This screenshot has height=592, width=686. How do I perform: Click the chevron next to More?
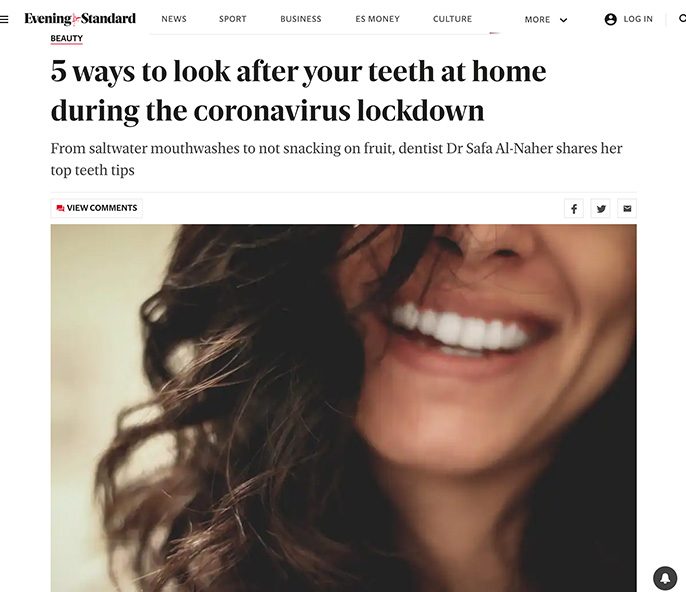[x=564, y=20]
